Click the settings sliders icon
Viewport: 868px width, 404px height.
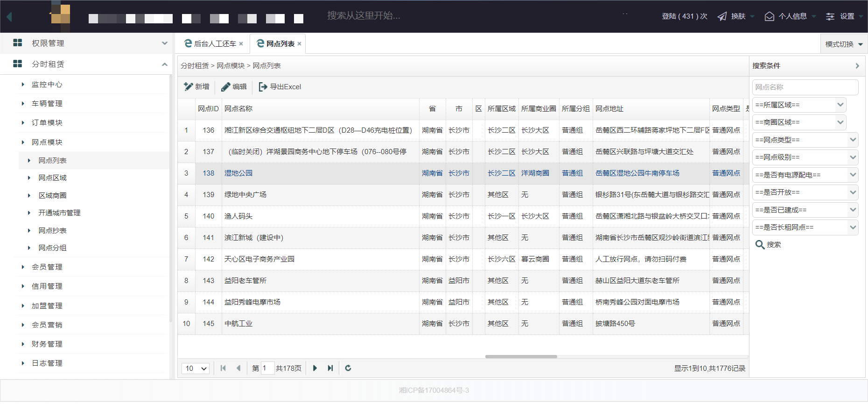[x=830, y=16]
